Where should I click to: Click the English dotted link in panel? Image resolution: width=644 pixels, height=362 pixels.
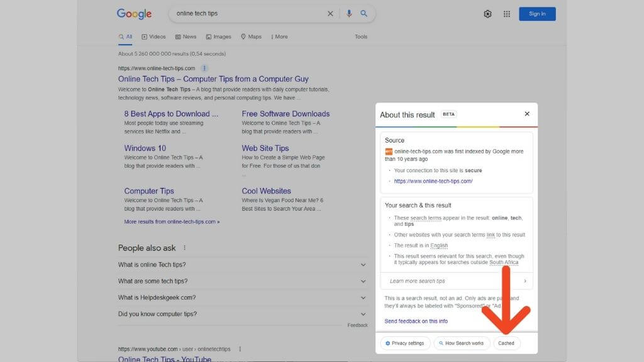(439, 246)
